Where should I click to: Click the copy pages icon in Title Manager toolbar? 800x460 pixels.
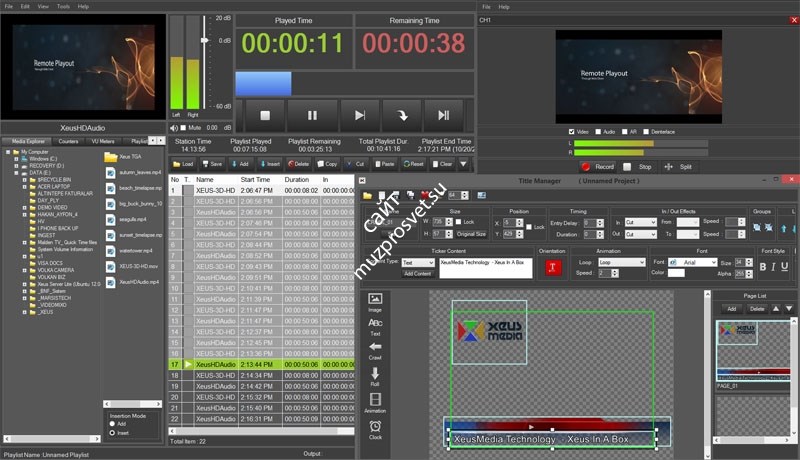(x=410, y=195)
